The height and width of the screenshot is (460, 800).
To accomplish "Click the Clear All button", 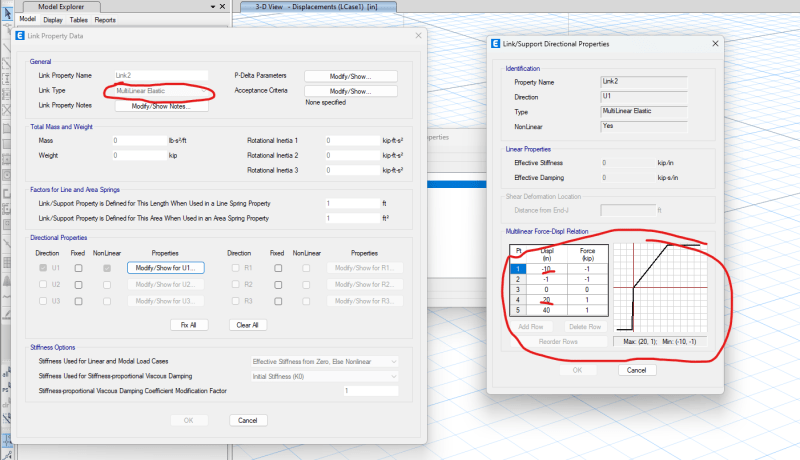I will pyautogui.click(x=247, y=325).
